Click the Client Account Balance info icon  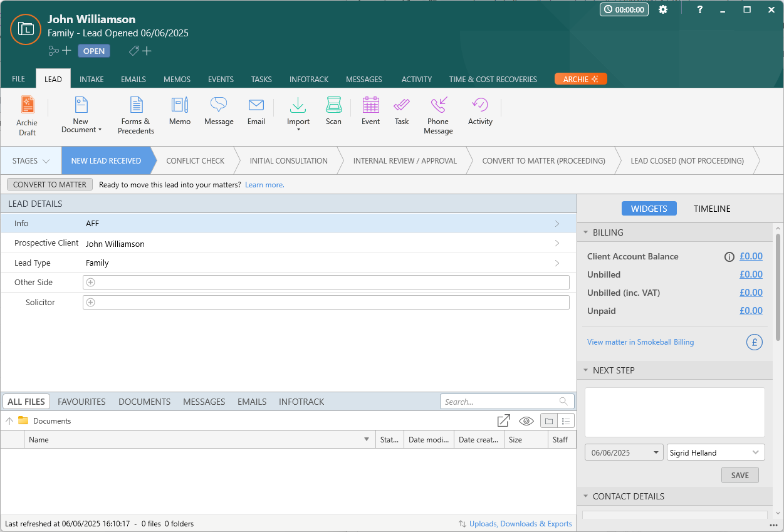click(x=729, y=257)
